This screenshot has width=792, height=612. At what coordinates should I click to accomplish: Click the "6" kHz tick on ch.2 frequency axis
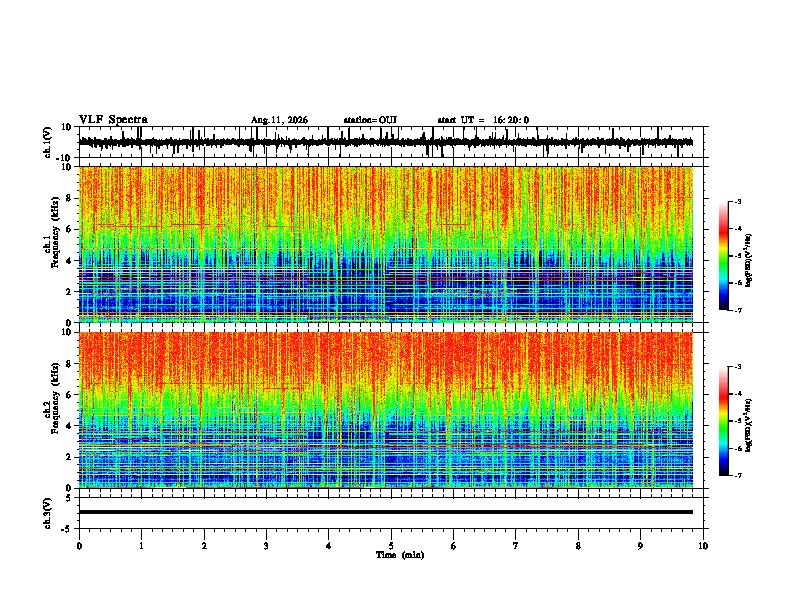coord(70,395)
